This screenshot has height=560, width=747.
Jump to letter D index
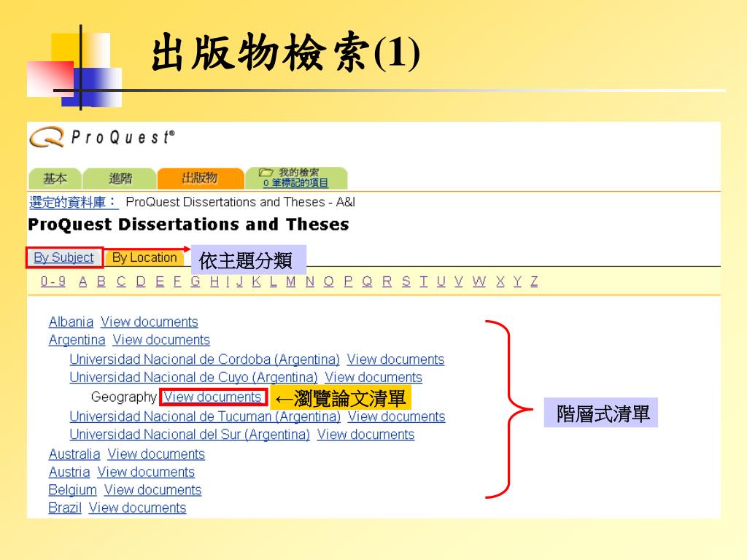click(x=141, y=281)
